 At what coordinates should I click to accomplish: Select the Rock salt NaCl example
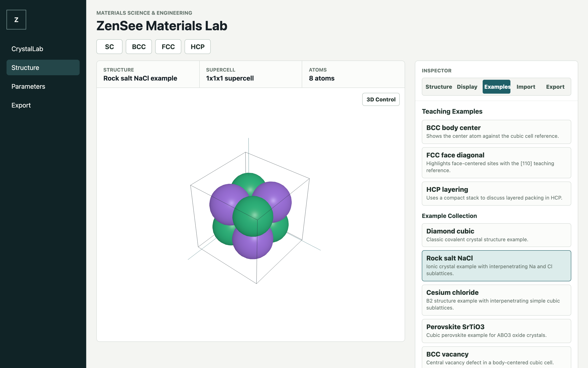(x=496, y=266)
